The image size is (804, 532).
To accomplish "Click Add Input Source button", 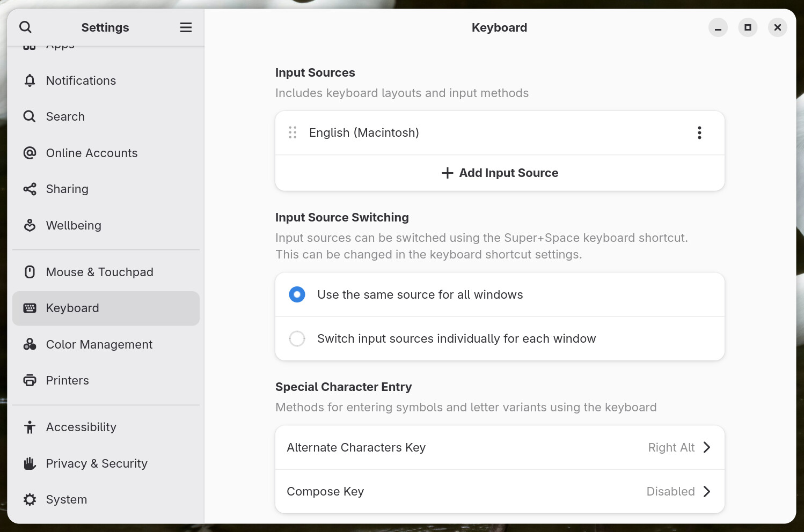I will pyautogui.click(x=500, y=173).
